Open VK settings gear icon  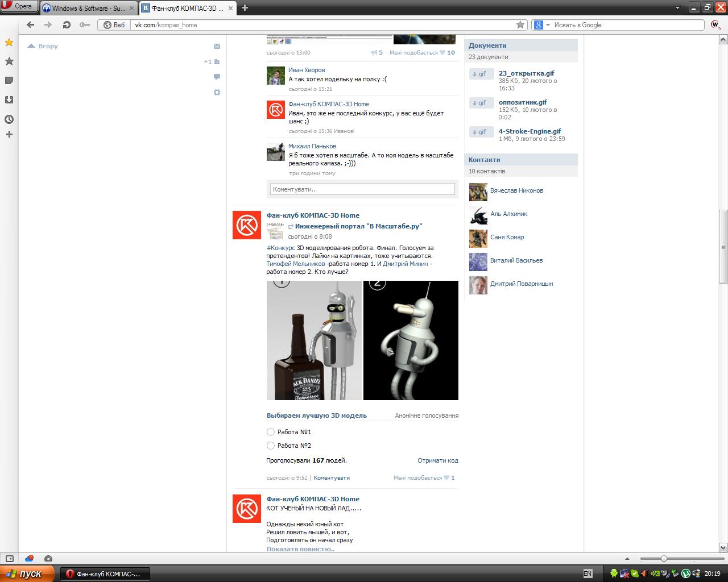pyautogui.click(x=217, y=92)
